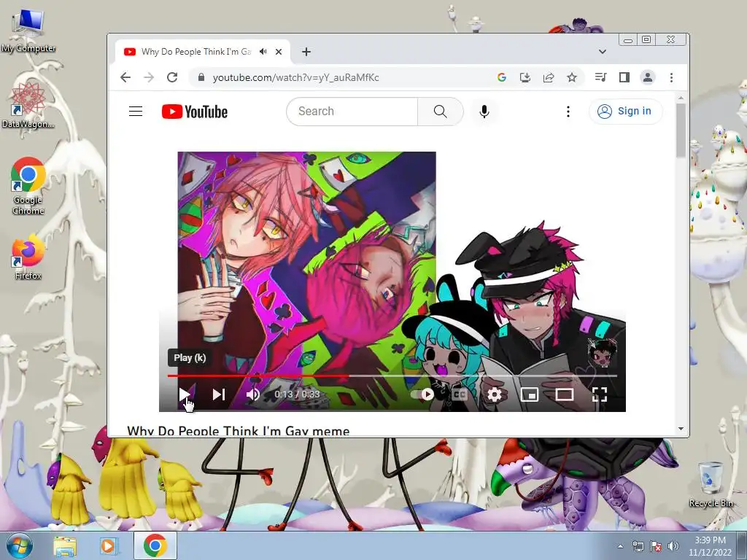
Task: Search with your voice microphone icon
Action: coord(484,112)
